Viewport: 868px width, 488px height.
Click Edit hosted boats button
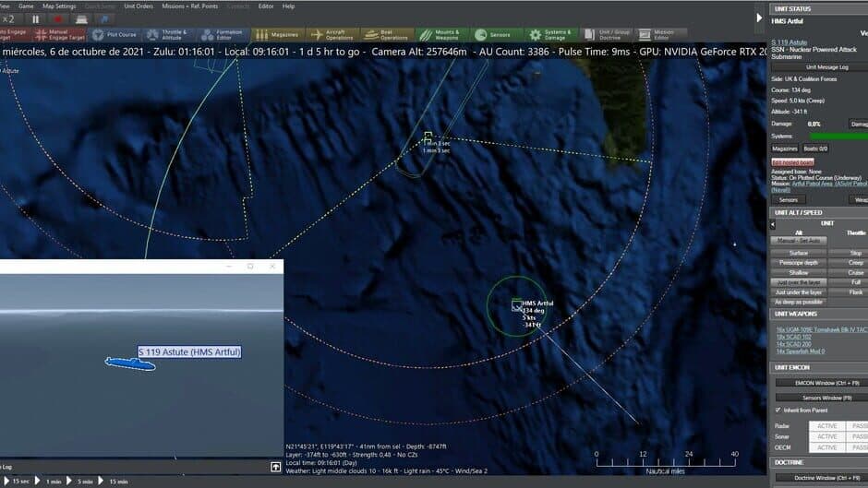792,162
